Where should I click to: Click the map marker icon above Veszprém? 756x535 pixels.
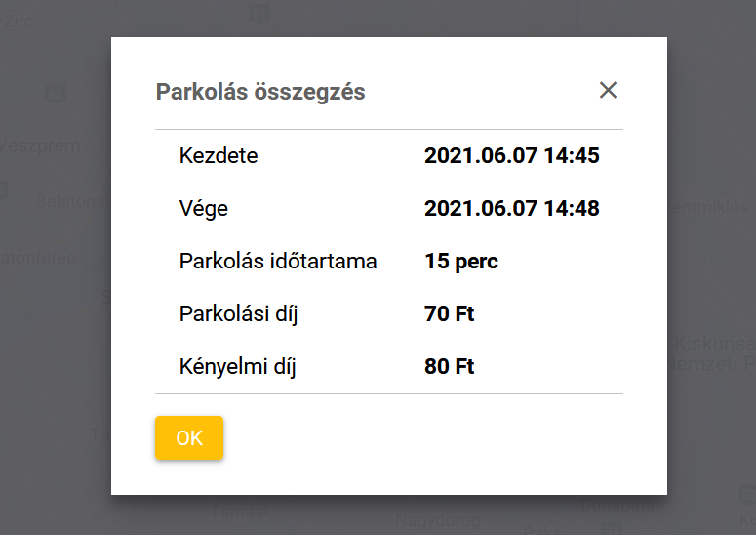coord(56,94)
